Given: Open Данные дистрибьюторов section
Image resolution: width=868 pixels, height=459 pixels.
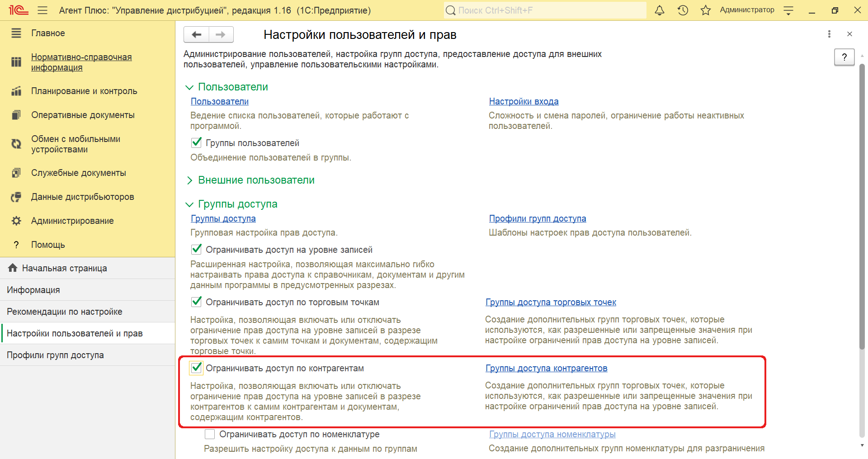Looking at the screenshot, I should [83, 197].
